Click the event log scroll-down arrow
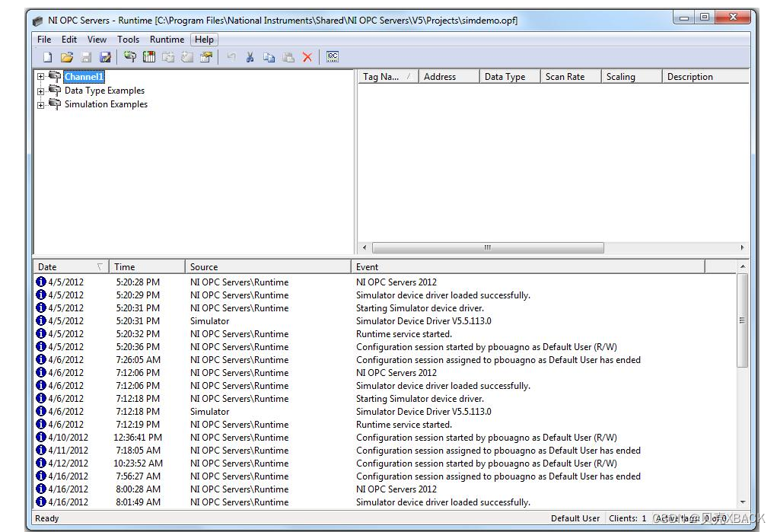Screen dimensions: 777x532 [742, 502]
